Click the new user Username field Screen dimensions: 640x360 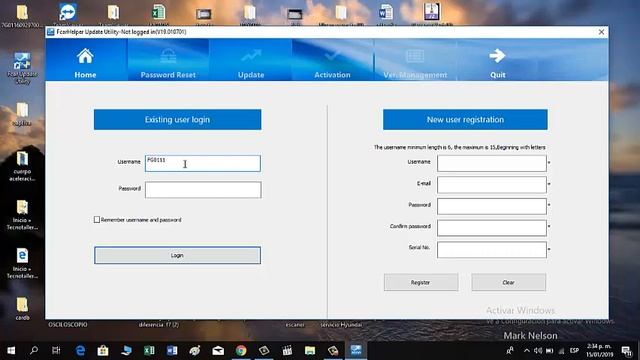pos(492,163)
